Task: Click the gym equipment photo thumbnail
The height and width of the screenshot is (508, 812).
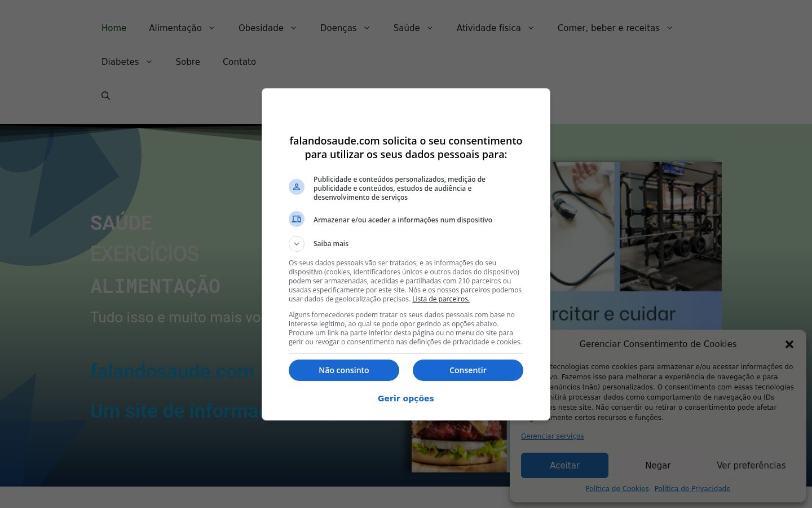Action: click(x=671, y=226)
